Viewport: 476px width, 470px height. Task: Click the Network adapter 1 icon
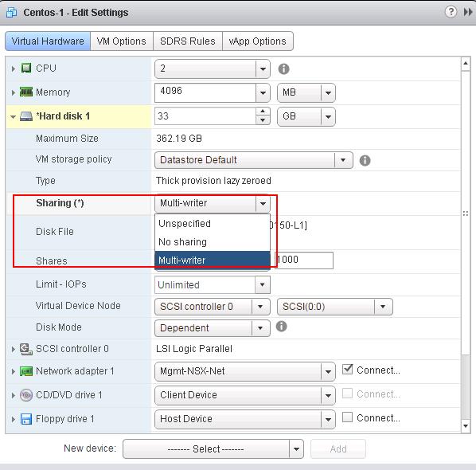pyautogui.click(x=26, y=371)
